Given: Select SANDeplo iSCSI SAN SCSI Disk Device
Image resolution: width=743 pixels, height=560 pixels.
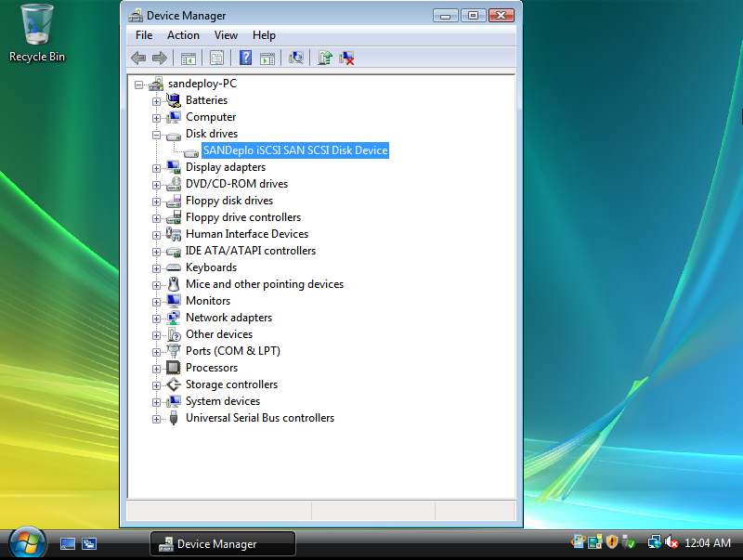Looking at the screenshot, I should [295, 150].
